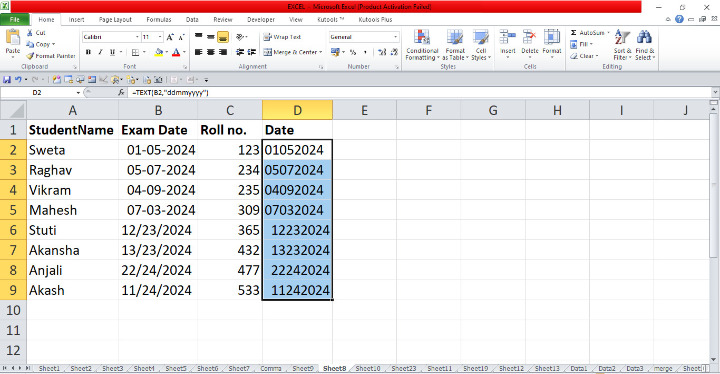Toggle Bold formatting
The height and width of the screenshot is (374, 720).
point(88,52)
